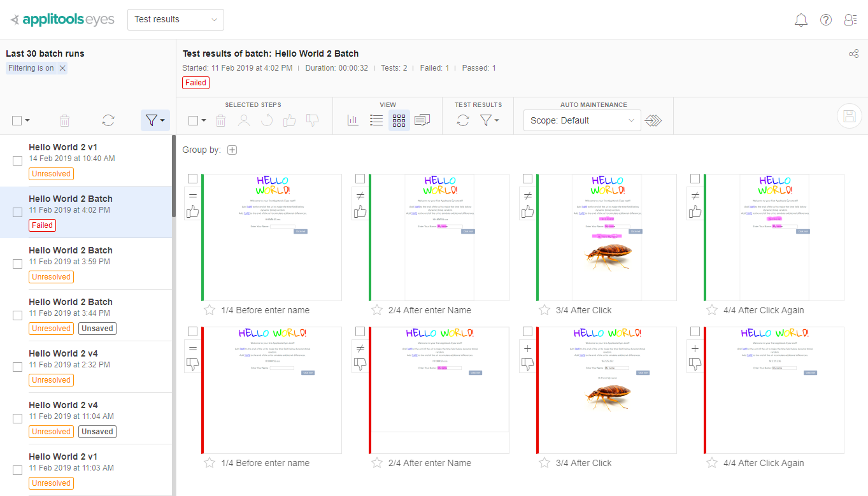Click the auto maintenance arrows icon
The width and height of the screenshot is (868, 496).
tap(653, 120)
